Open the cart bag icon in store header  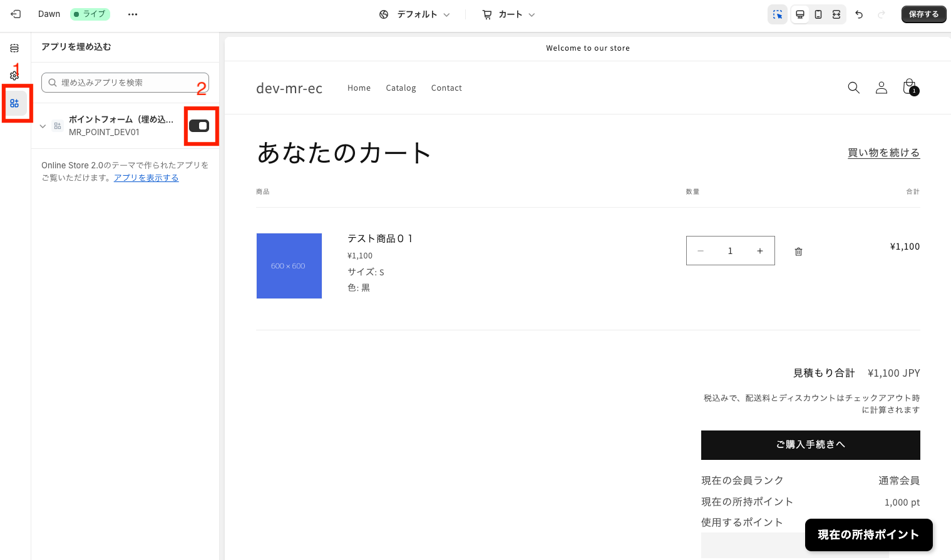coord(910,87)
